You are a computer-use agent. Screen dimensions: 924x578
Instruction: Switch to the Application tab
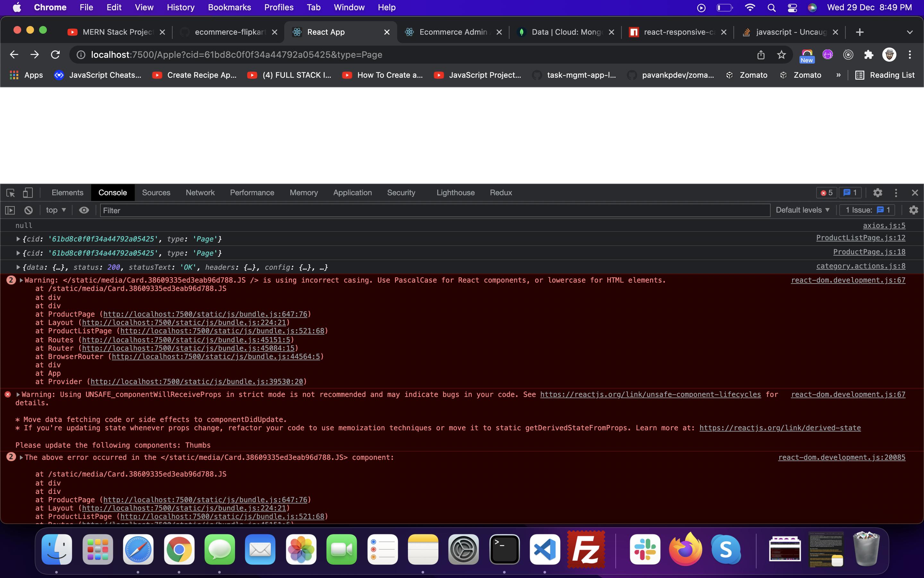point(352,193)
